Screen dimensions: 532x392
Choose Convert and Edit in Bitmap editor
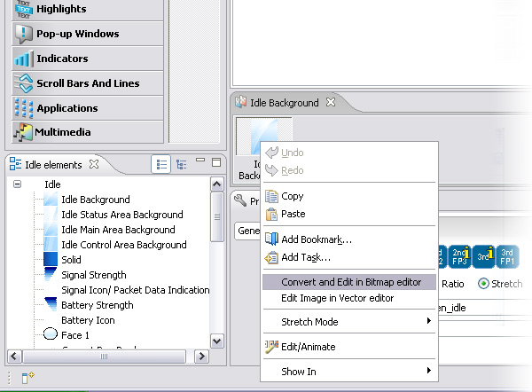click(349, 282)
